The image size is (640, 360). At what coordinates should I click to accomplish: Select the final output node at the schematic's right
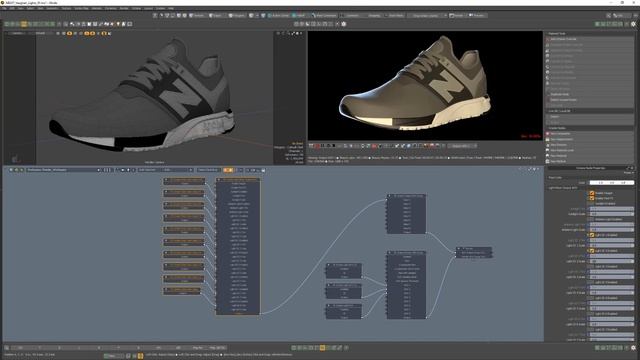[474, 252]
